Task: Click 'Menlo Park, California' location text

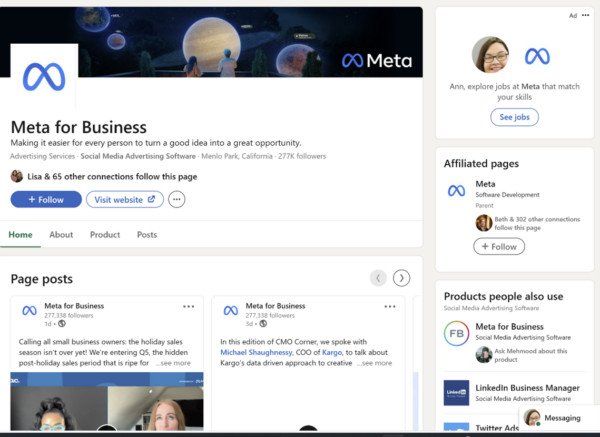Action: [237, 156]
